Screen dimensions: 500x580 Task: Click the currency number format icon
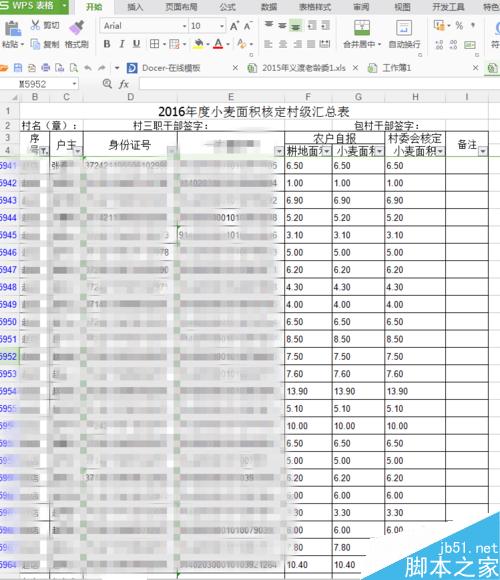(439, 26)
